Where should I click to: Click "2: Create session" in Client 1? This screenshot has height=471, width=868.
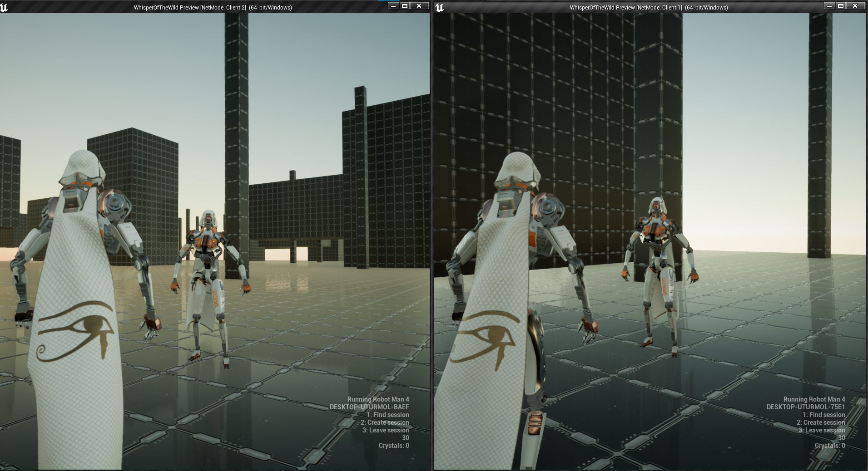click(x=821, y=422)
